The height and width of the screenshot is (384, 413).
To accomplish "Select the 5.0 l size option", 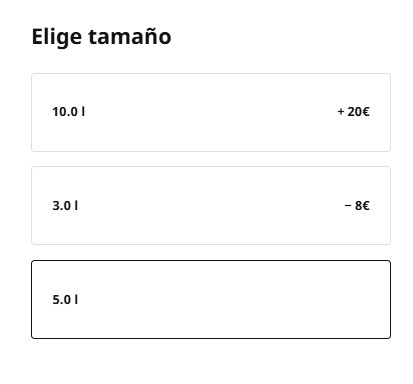I will (x=211, y=299).
